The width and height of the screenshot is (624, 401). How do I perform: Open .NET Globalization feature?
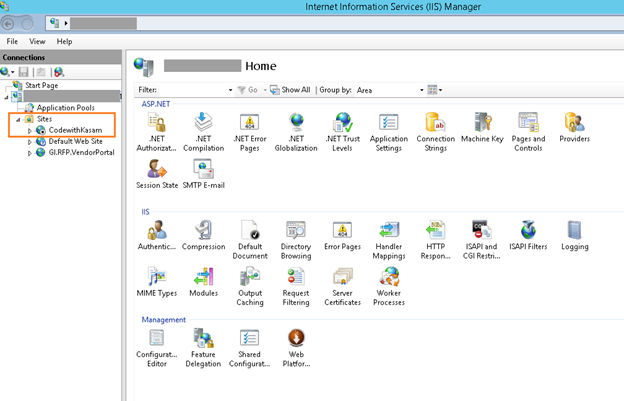tap(296, 132)
